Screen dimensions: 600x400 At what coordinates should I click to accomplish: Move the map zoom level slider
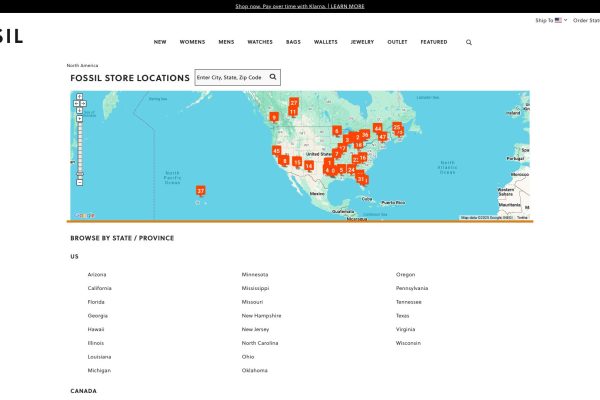pos(80,174)
